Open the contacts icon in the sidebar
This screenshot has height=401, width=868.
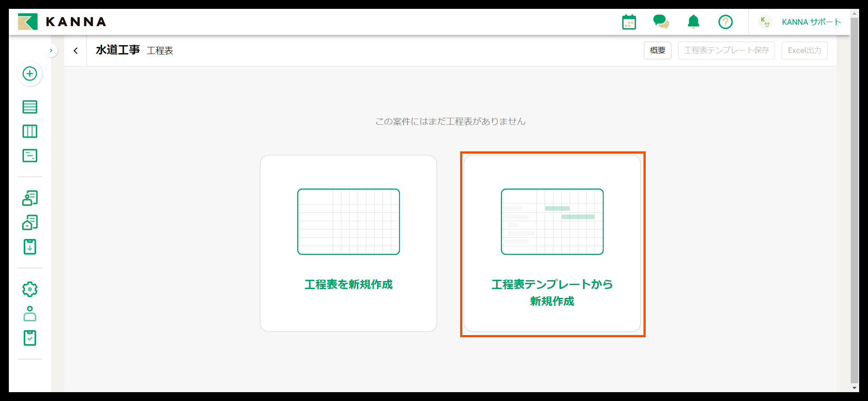point(30,198)
